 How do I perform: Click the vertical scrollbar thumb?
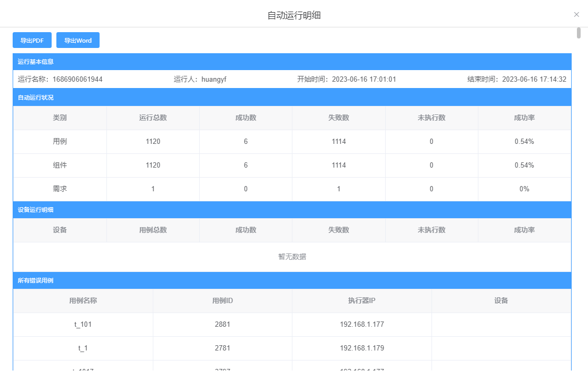click(579, 33)
